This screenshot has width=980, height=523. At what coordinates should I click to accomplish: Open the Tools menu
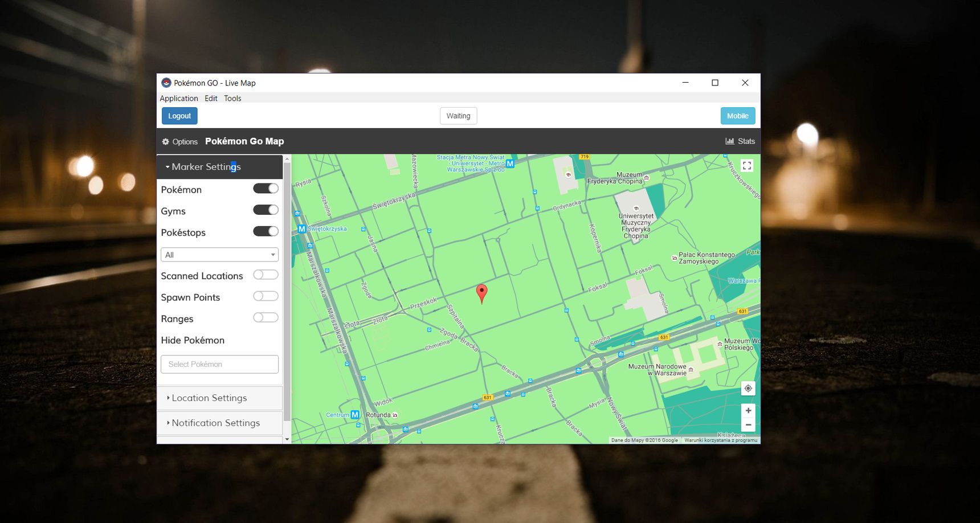232,98
